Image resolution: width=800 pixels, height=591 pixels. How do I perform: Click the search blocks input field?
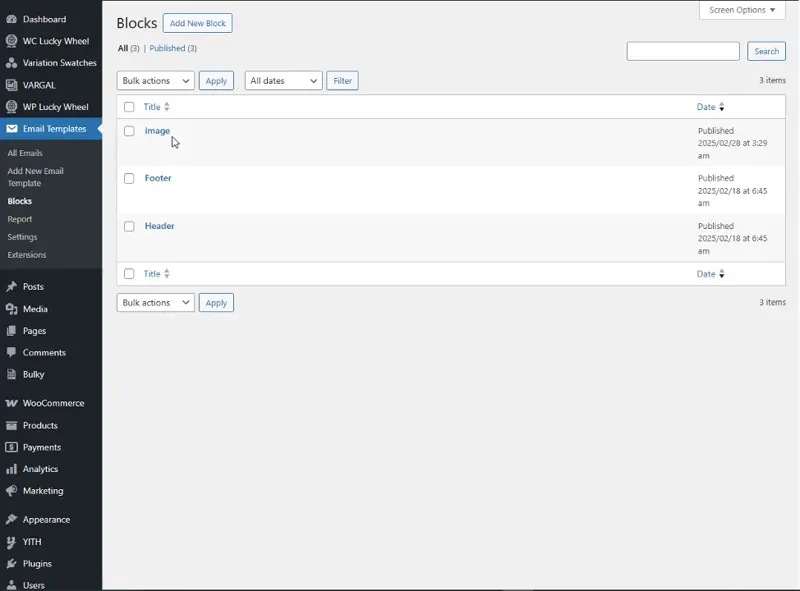(x=683, y=51)
